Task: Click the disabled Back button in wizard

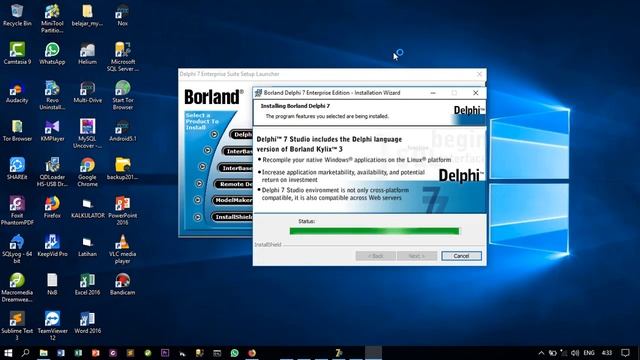Action: click(x=376, y=256)
